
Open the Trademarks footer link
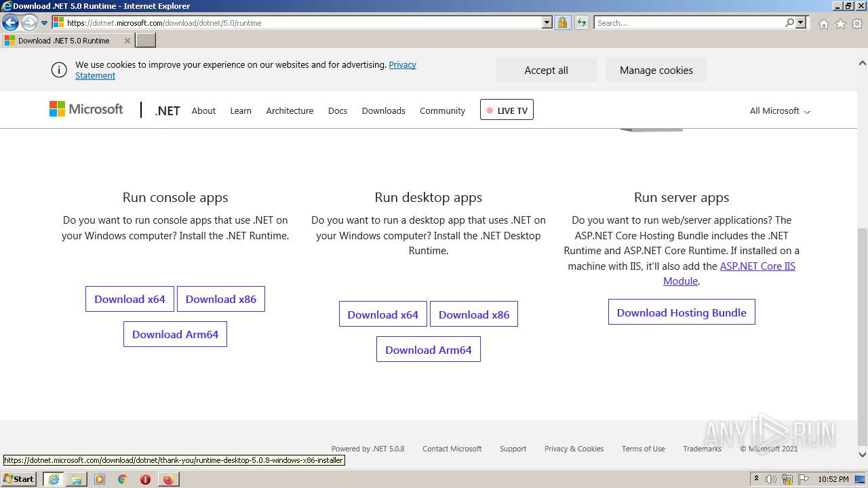(x=702, y=449)
